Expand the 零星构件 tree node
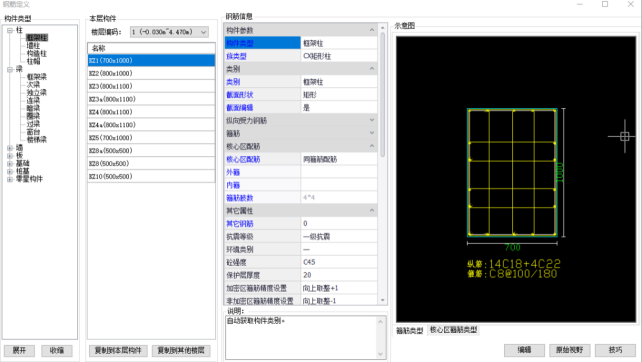 pos(10,179)
